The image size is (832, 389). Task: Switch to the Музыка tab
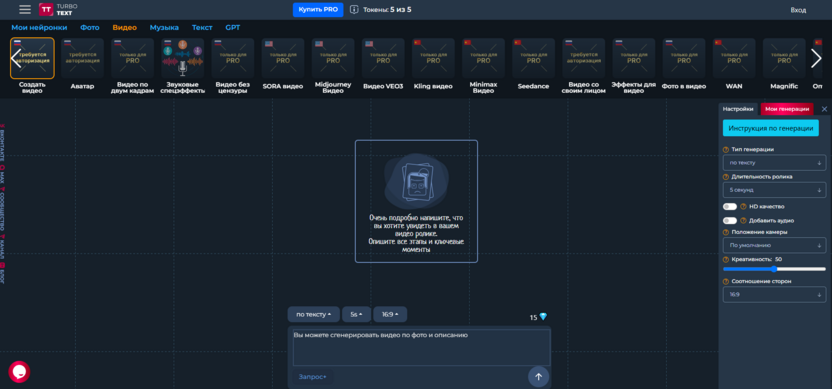[164, 28]
